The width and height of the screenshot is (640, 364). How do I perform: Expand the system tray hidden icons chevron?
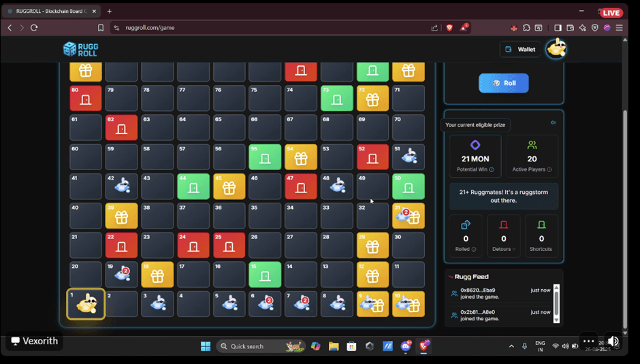coord(511,346)
